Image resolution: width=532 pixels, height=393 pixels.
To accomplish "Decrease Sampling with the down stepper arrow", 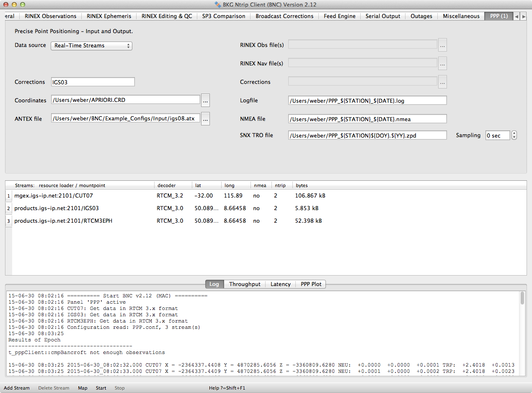I will pos(514,137).
